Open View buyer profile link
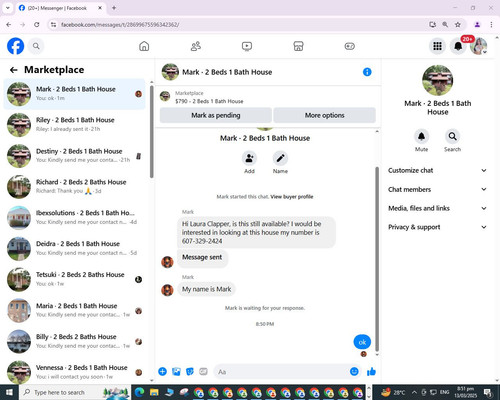The width and height of the screenshot is (500, 400). [292, 197]
